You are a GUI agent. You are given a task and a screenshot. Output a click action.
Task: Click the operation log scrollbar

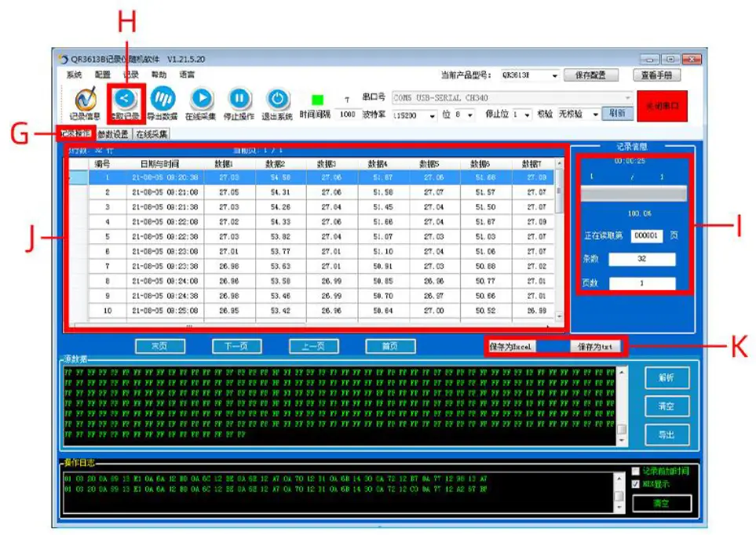coord(619,493)
